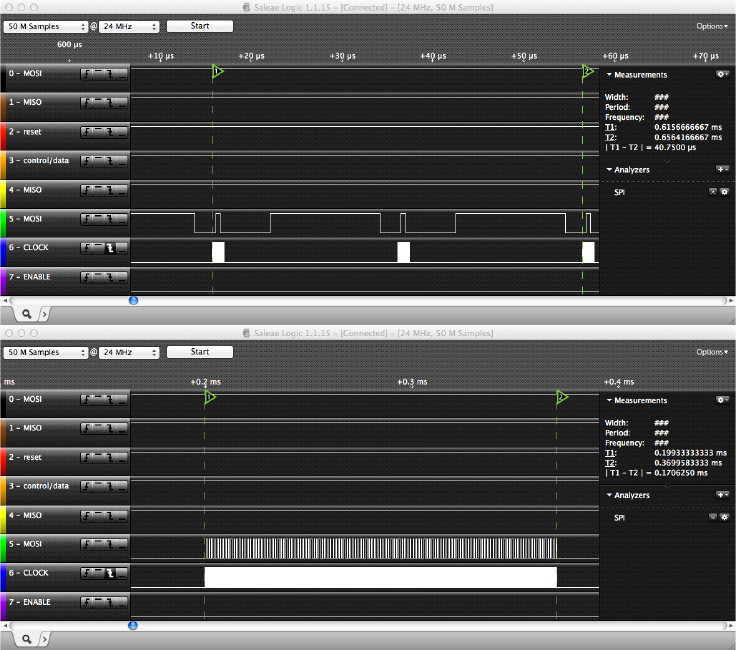Set low level trigger on 2 - reset, bottom window
Viewport: 736px width, 650px height.
coord(122,458)
